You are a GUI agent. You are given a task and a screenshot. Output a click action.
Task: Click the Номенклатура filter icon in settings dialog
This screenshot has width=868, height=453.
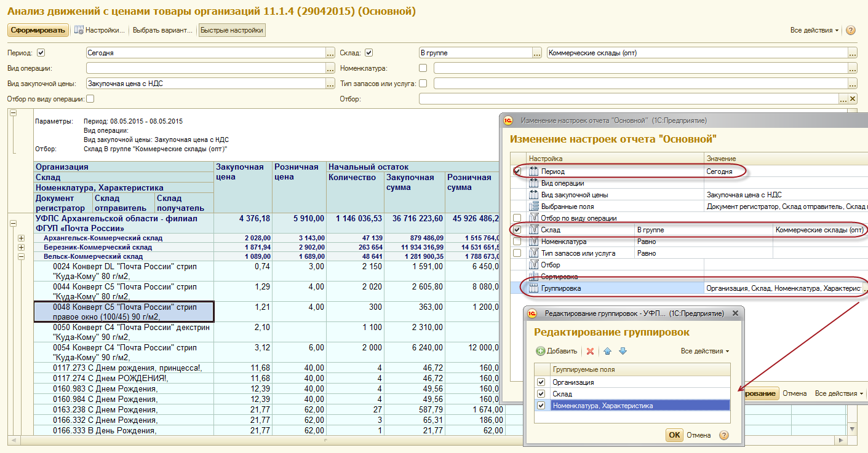click(x=533, y=242)
